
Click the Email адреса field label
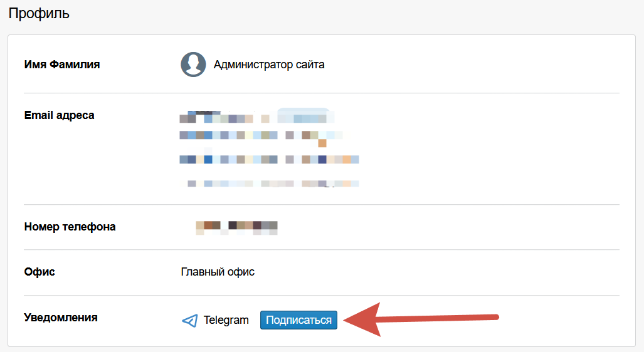pyautogui.click(x=60, y=115)
